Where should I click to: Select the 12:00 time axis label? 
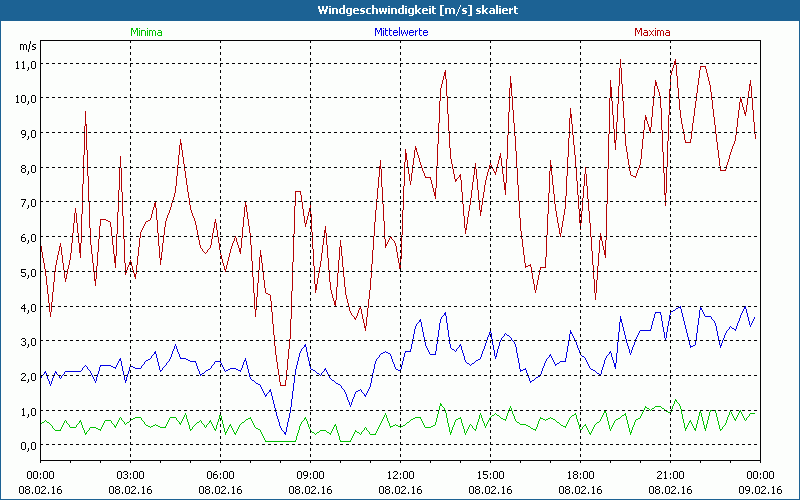(401, 475)
